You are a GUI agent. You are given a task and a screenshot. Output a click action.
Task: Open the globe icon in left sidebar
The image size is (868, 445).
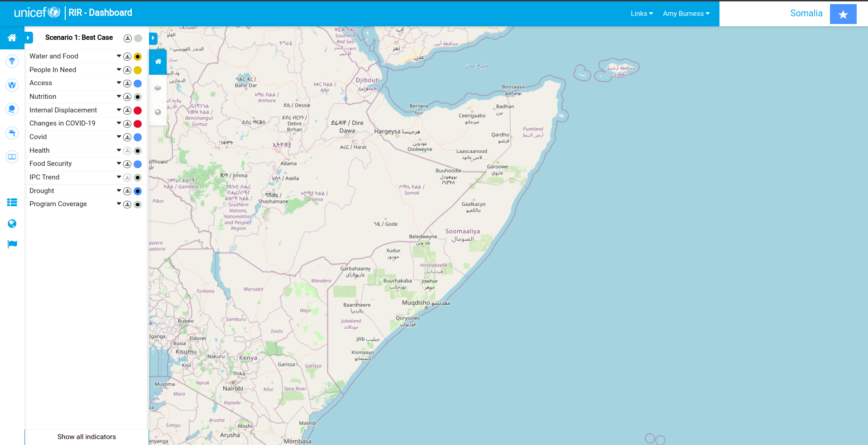coord(12,223)
